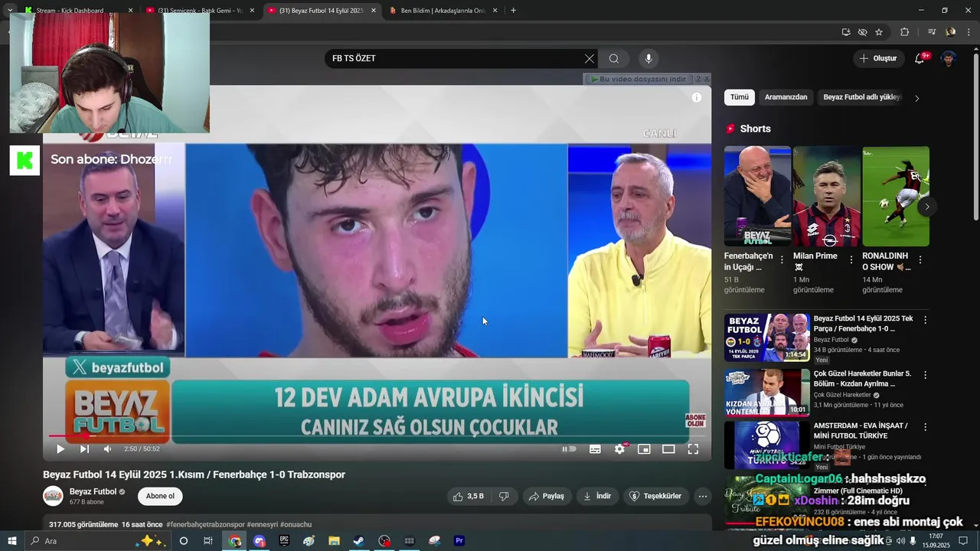The image size is (980, 551).
Task: Switch to the Ben Bildim browser tab
Action: 444,11
